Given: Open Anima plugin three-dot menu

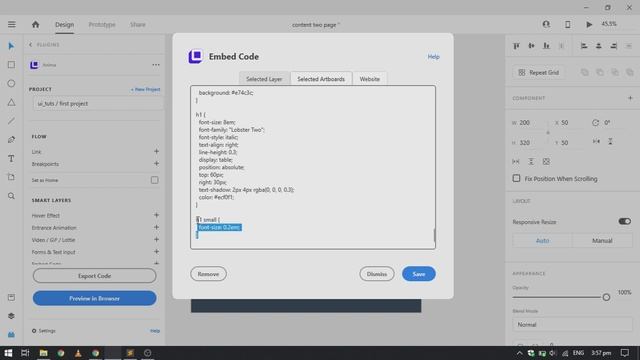Looking at the screenshot, I should coord(156,65).
